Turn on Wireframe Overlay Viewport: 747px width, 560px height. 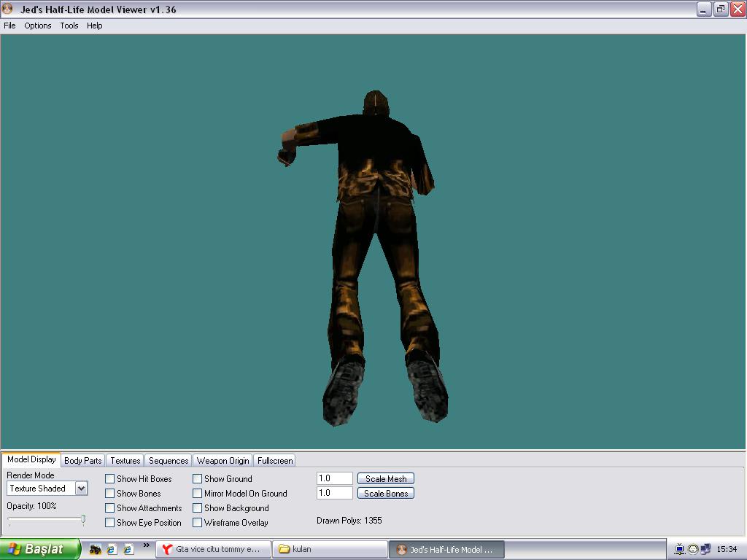click(x=198, y=523)
